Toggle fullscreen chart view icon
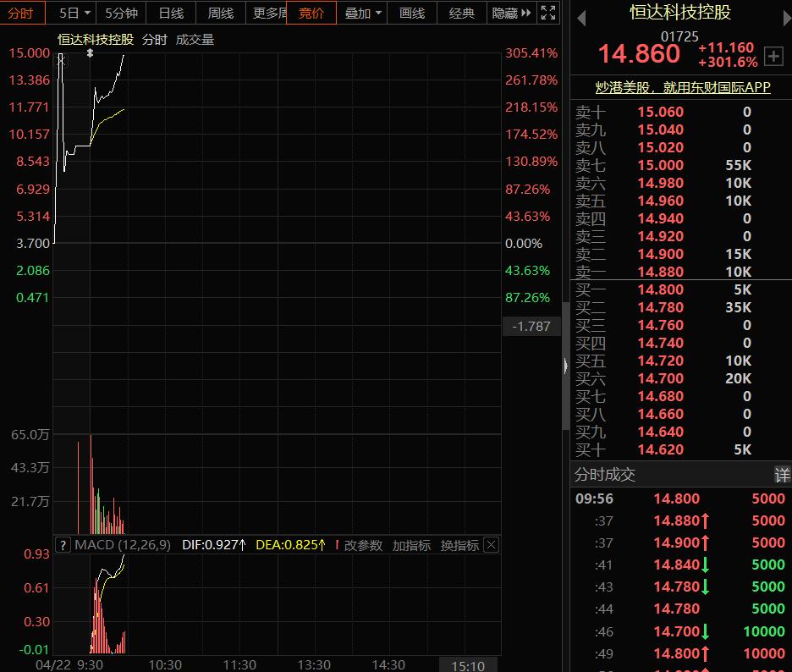 pyautogui.click(x=548, y=13)
